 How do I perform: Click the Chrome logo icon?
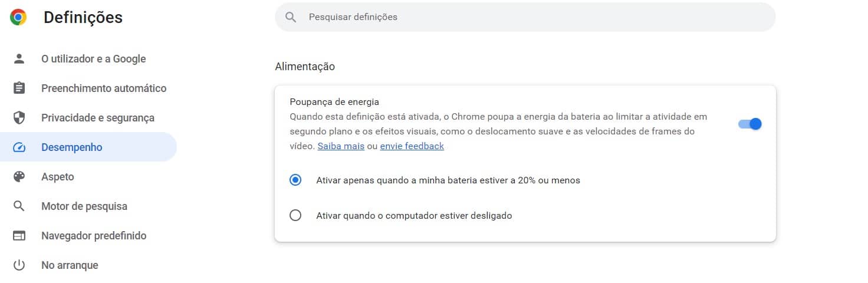click(x=18, y=17)
